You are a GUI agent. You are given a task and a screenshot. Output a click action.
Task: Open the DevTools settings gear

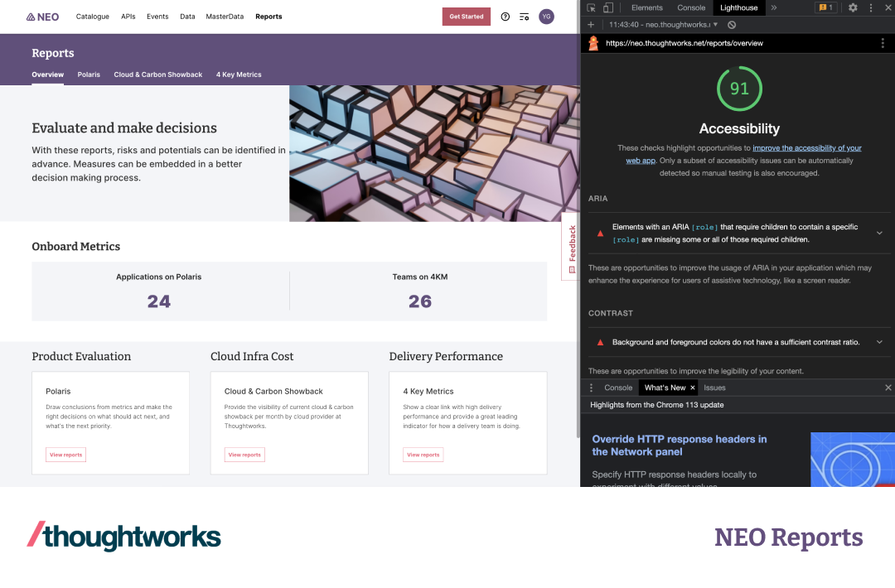(x=853, y=8)
